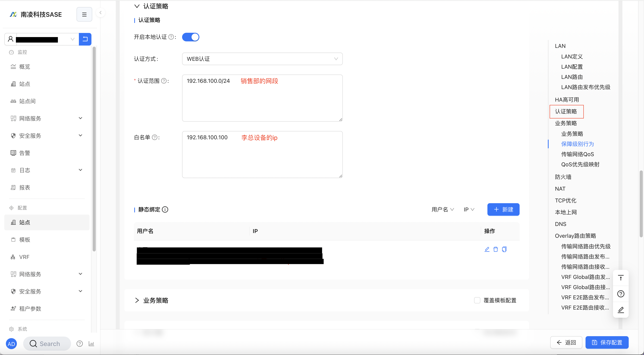The height and width of the screenshot is (355, 644).
Task: Jump to LAN路由发布优先级 in the anchor navigation
Action: click(586, 87)
